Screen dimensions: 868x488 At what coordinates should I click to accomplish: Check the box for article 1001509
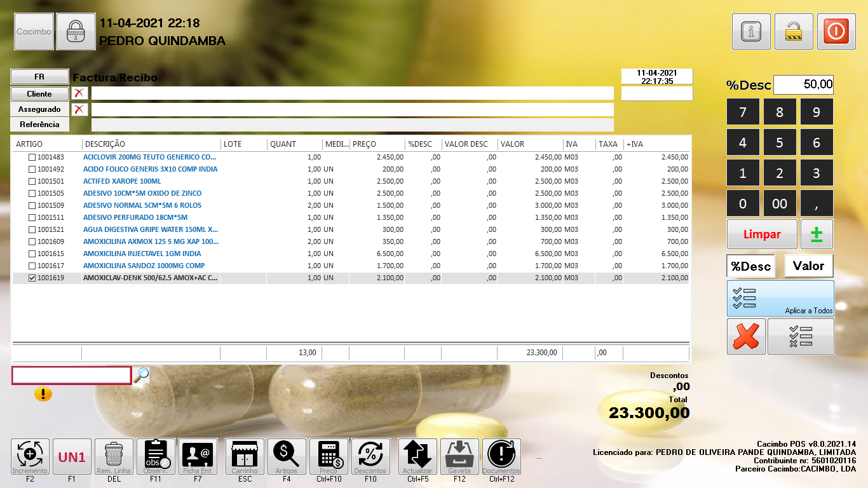pyautogui.click(x=32, y=205)
